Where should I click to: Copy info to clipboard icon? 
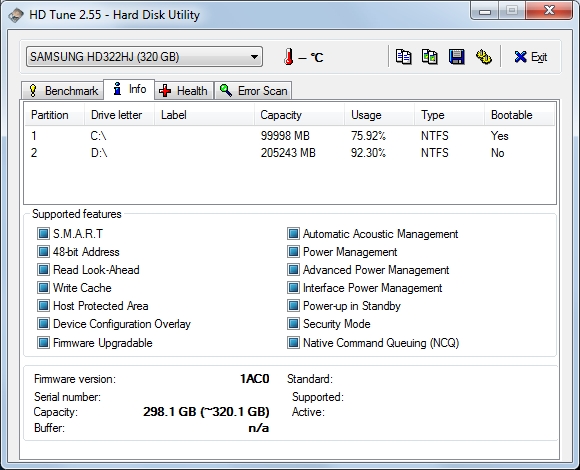pos(403,57)
